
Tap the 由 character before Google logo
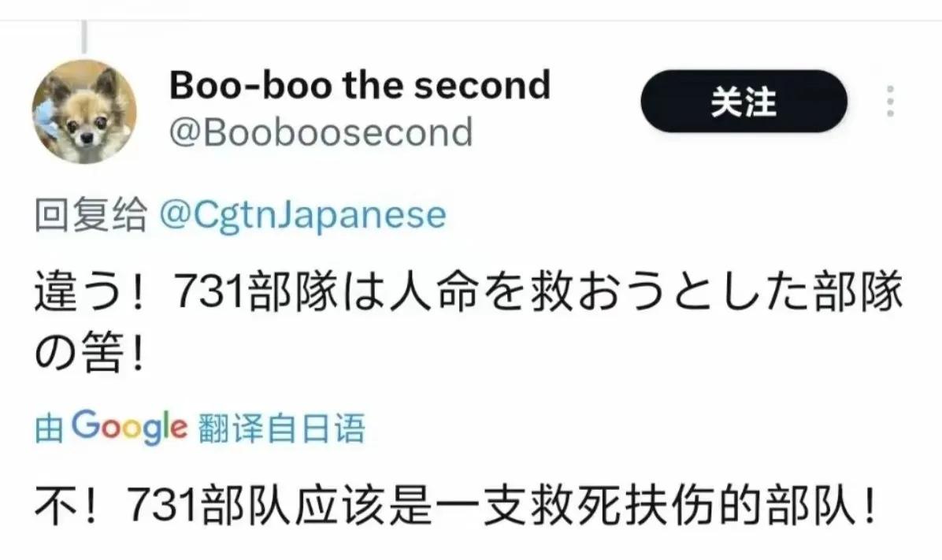click(50, 429)
